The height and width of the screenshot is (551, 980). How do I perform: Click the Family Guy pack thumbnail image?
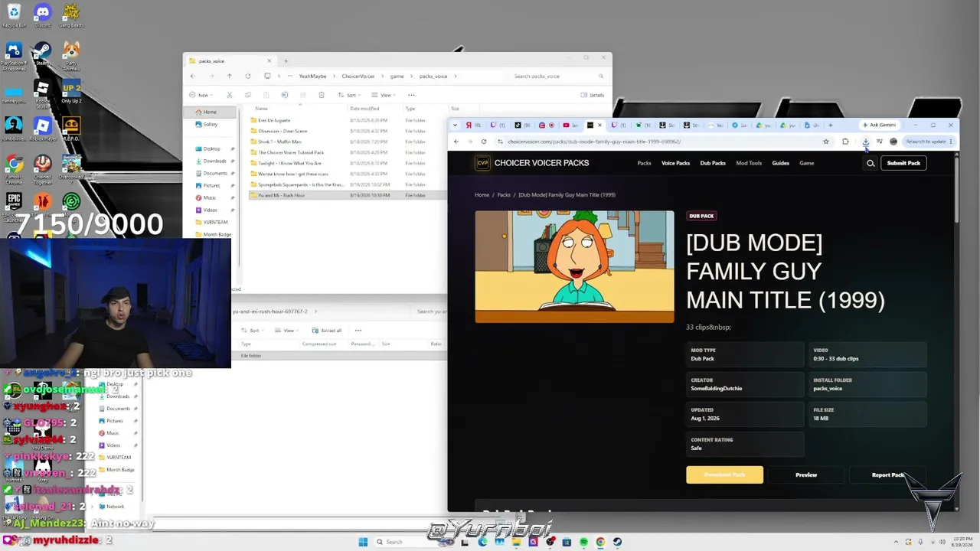[x=574, y=266]
